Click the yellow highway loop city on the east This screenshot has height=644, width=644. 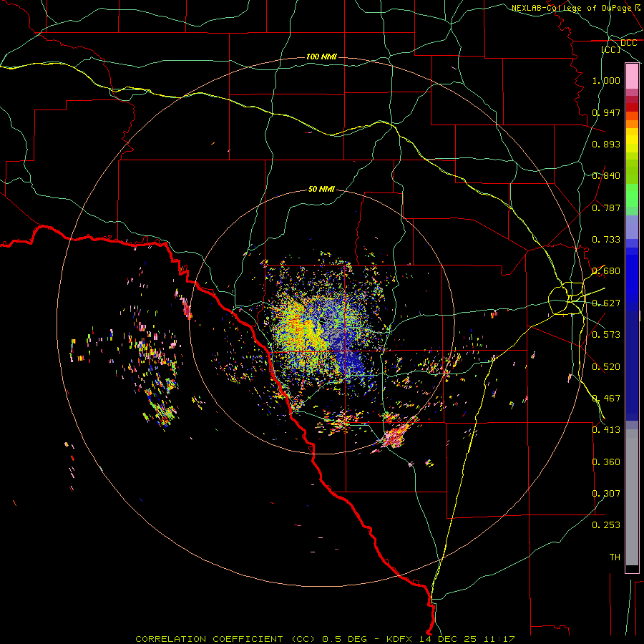click(x=567, y=298)
